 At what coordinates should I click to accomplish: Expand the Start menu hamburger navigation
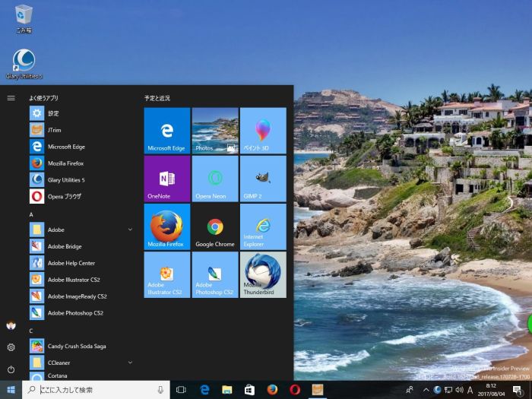click(11, 98)
